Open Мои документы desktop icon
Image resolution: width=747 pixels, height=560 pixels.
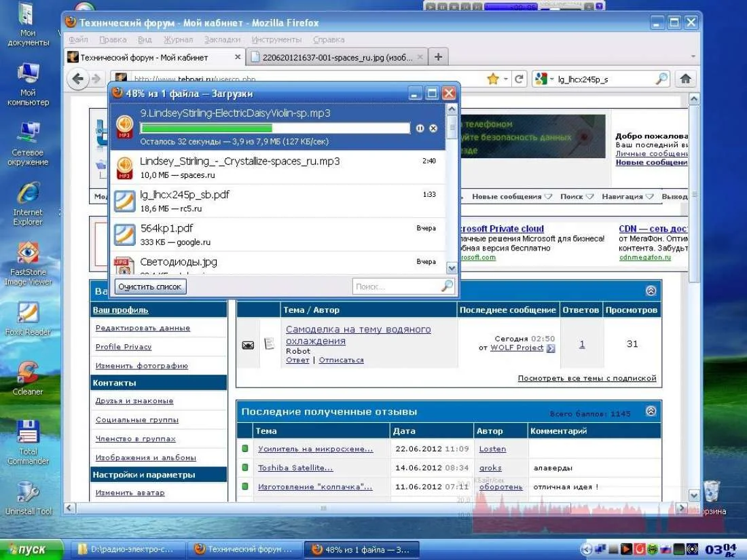28,24
